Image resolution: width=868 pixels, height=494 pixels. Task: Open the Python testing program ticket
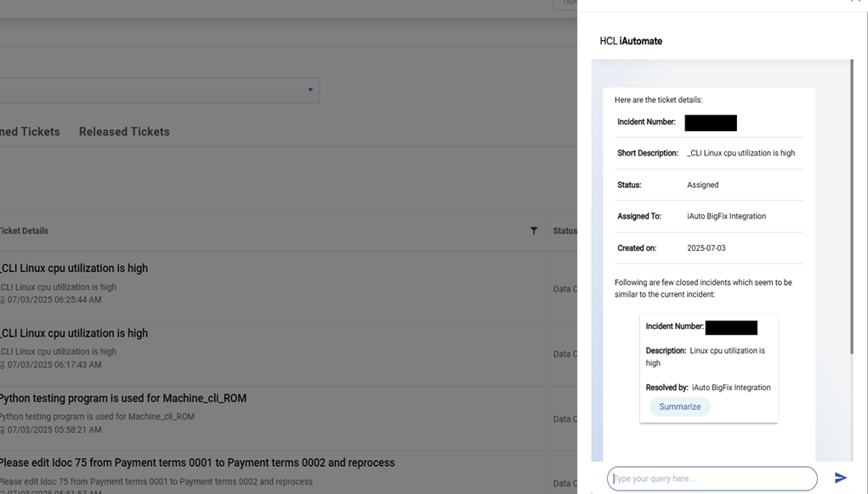[x=123, y=399]
